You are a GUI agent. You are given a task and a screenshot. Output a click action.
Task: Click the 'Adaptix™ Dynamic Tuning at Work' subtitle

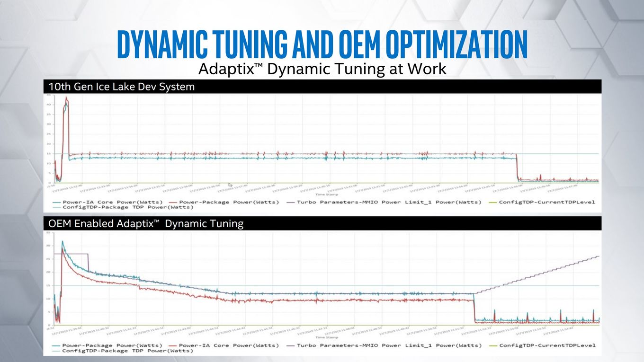(x=322, y=69)
